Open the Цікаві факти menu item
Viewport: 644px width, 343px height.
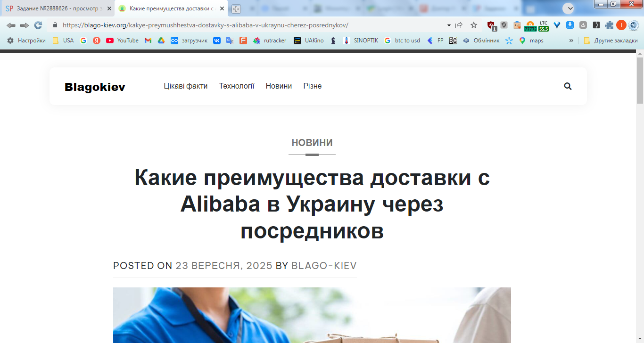(x=186, y=86)
